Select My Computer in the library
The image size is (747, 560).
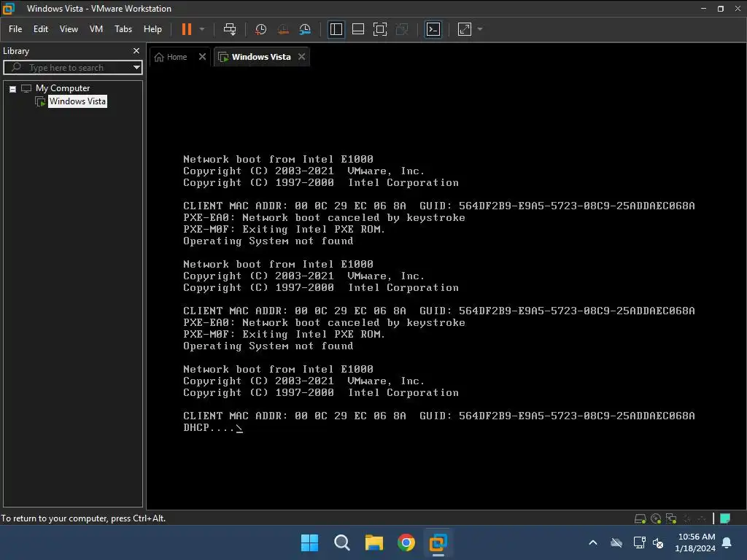pyautogui.click(x=63, y=88)
